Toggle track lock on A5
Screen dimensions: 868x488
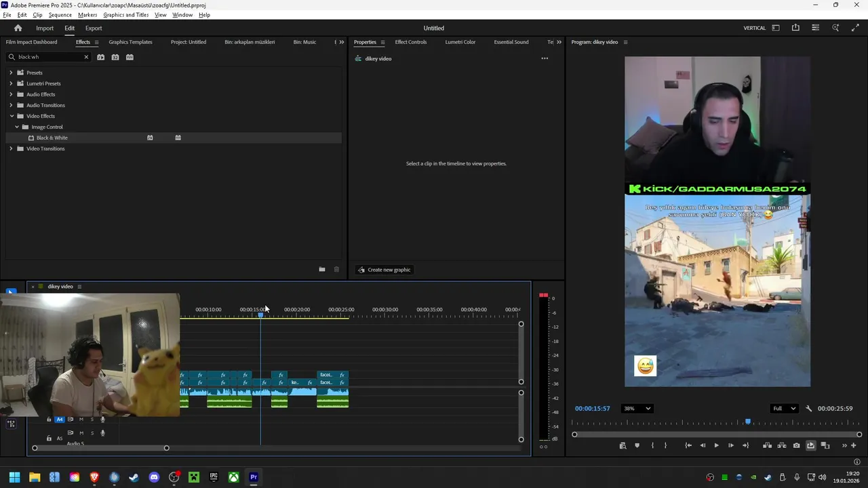click(x=49, y=438)
